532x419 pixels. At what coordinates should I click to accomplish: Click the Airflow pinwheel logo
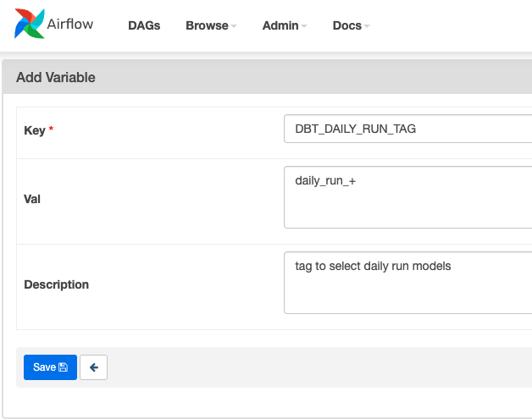pyautogui.click(x=29, y=24)
